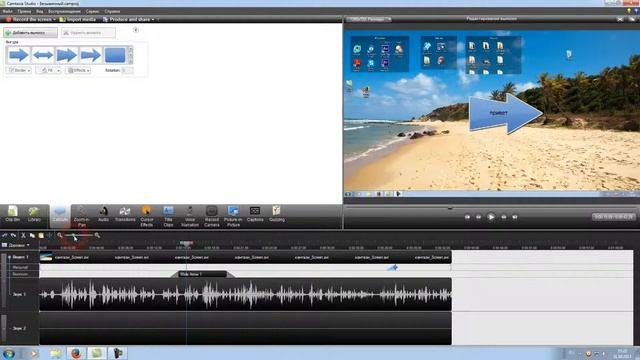Screen dimensions: 640x360
Task: Jump to the beginning in preview controls
Action: [467, 217]
